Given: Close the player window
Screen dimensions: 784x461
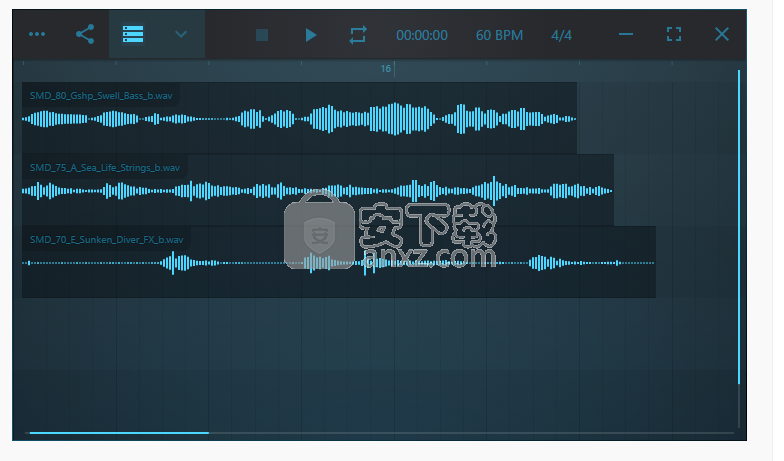Looking at the screenshot, I should (x=722, y=34).
